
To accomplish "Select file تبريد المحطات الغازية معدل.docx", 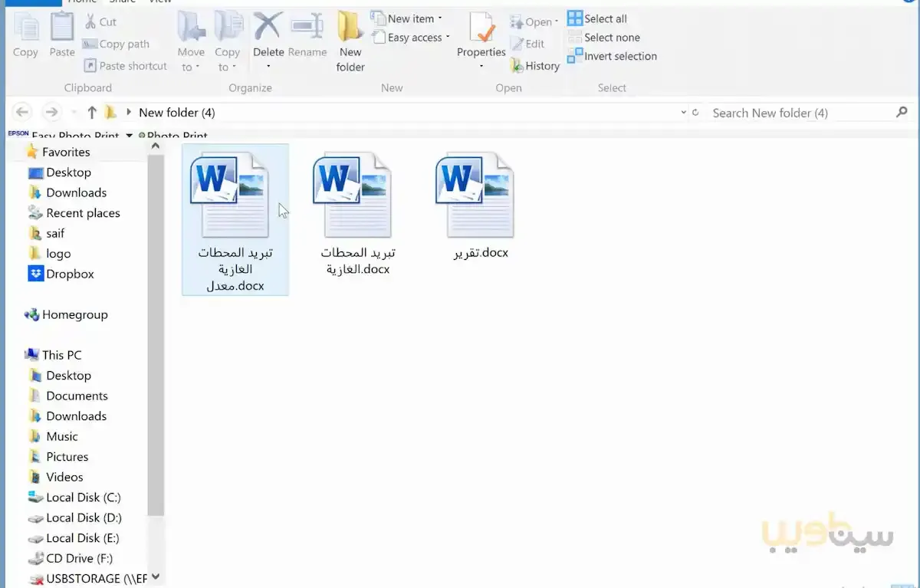I will tap(235, 220).
